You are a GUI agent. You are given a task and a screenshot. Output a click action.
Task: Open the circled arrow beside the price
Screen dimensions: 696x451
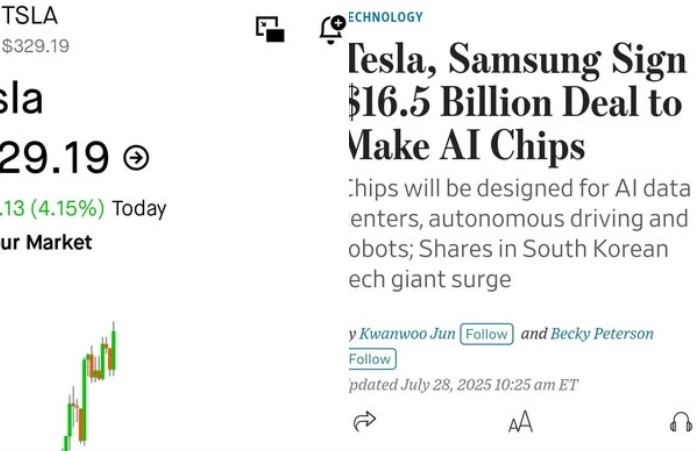(136, 158)
